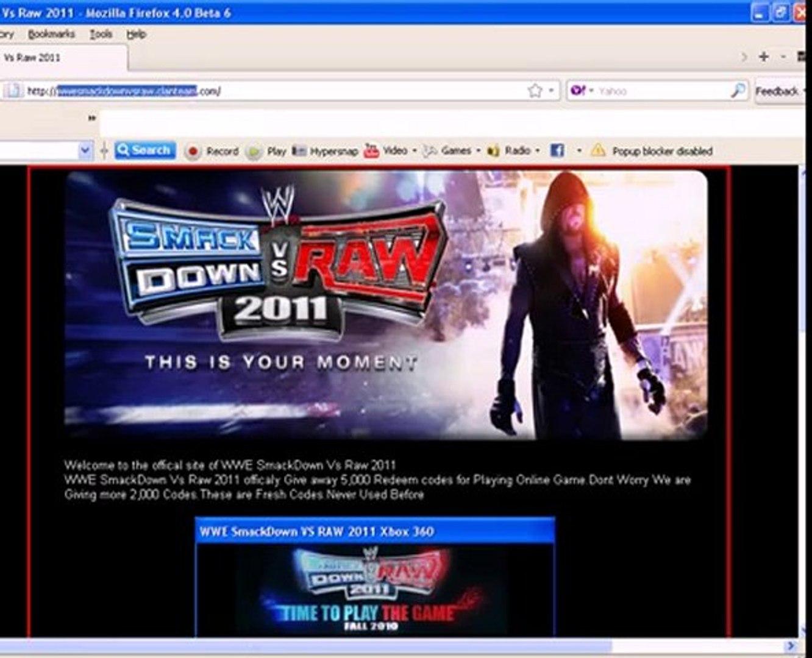The width and height of the screenshot is (812, 658).
Task: Click the WWE SmackDown VS RAW 2011 Xbox 360 header
Action: (x=375, y=531)
